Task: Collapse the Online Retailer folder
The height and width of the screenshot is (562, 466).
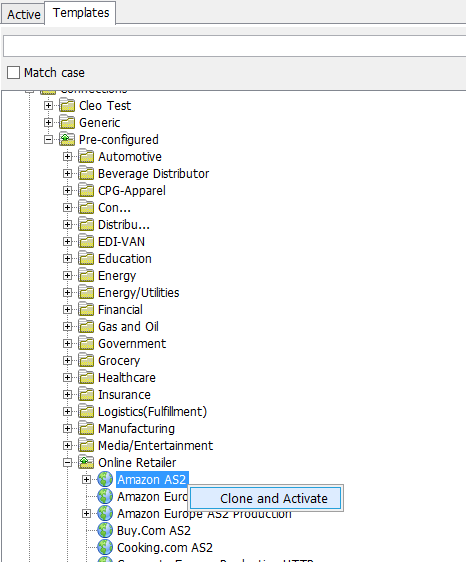Action: click(x=67, y=463)
